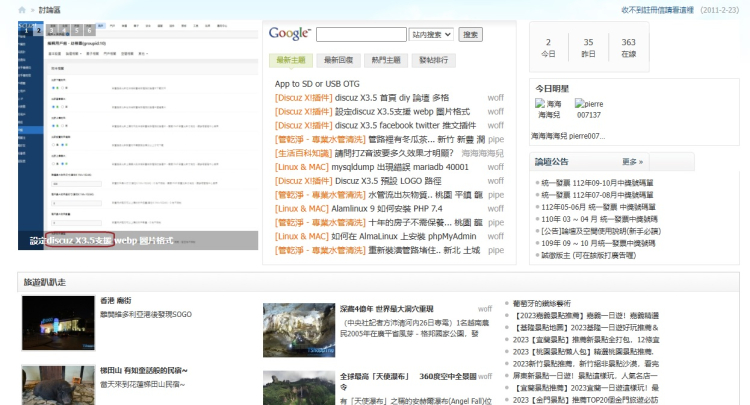This screenshot has width=750, height=405.
Task: Switch slideshow to slide 3
Action: pyautogui.click(x=50, y=29)
